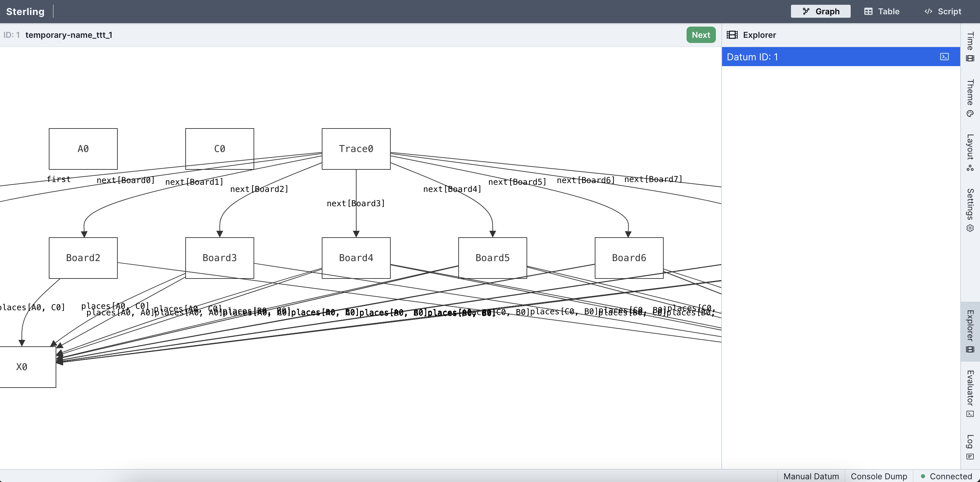Click the terminal icon on the Datum ID: 1 row
The height and width of the screenshot is (482, 980).
[x=945, y=57]
